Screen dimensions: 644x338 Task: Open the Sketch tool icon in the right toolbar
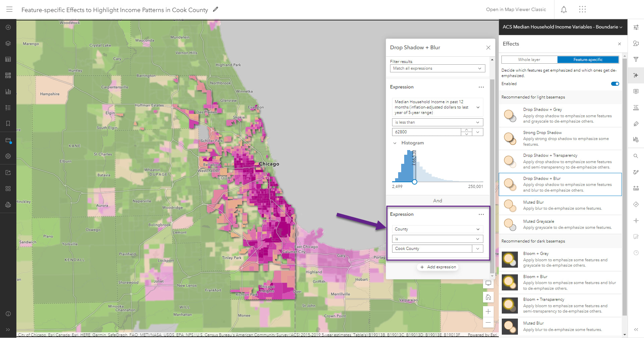pos(636,172)
